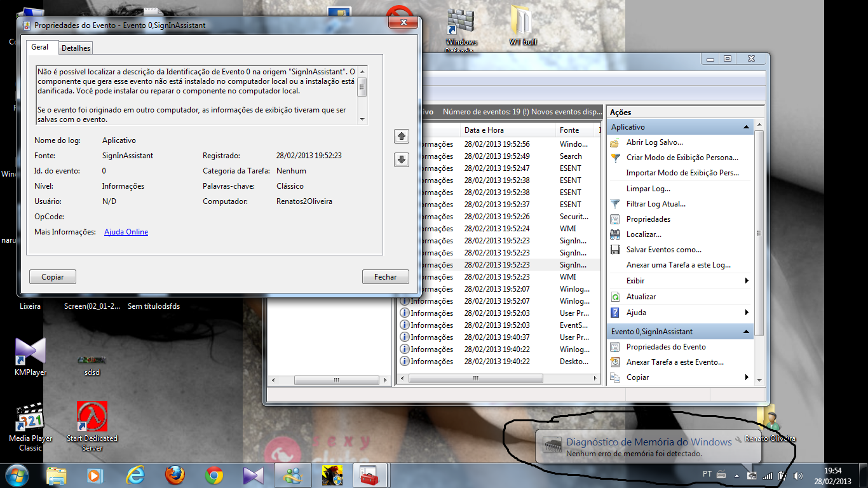Open Google Chrome from the taskbar
The image size is (868, 488).
(x=214, y=475)
